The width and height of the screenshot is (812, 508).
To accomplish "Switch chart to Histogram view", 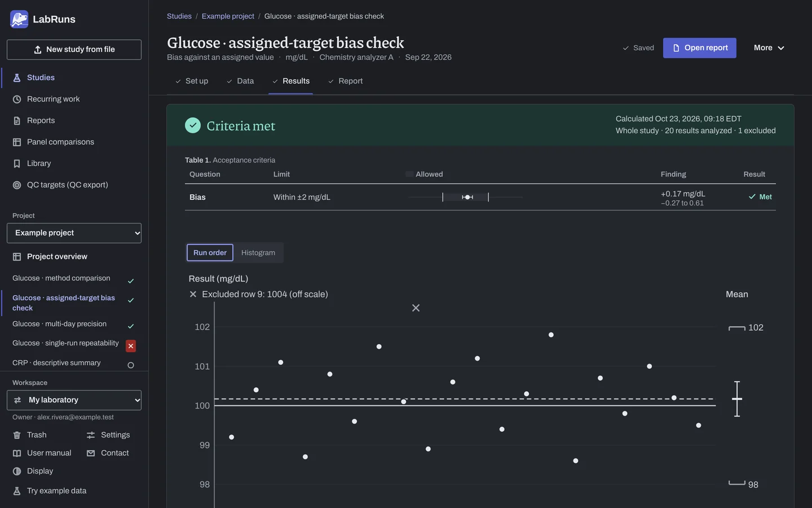I will click(x=258, y=253).
